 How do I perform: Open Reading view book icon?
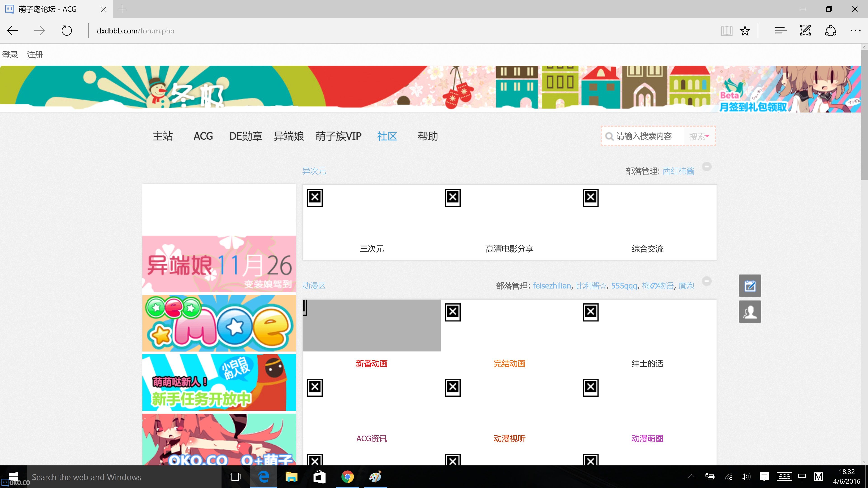pos(727,31)
